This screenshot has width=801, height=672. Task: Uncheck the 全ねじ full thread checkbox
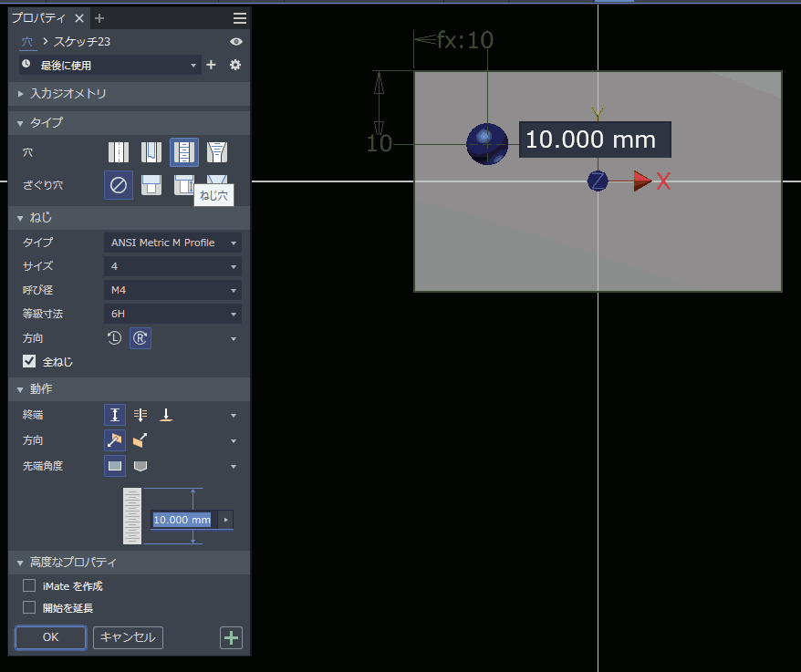tap(29, 362)
